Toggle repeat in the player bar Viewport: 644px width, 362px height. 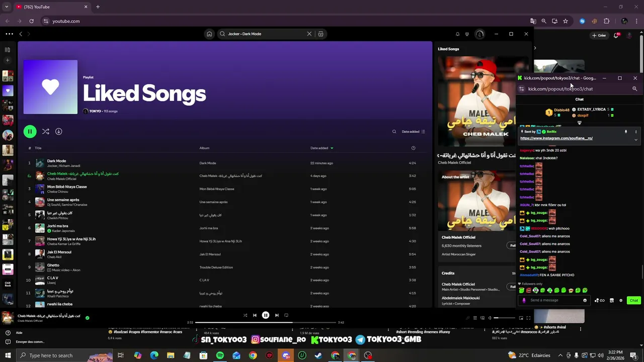tap(286, 315)
